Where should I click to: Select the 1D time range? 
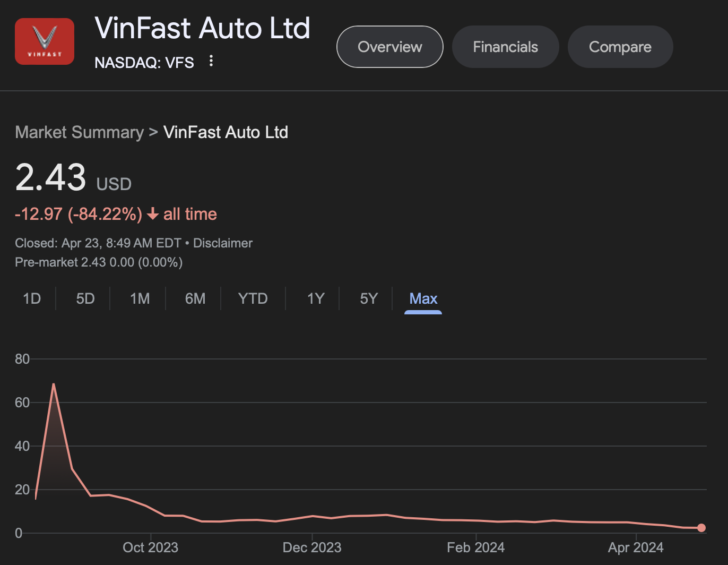(32, 298)
